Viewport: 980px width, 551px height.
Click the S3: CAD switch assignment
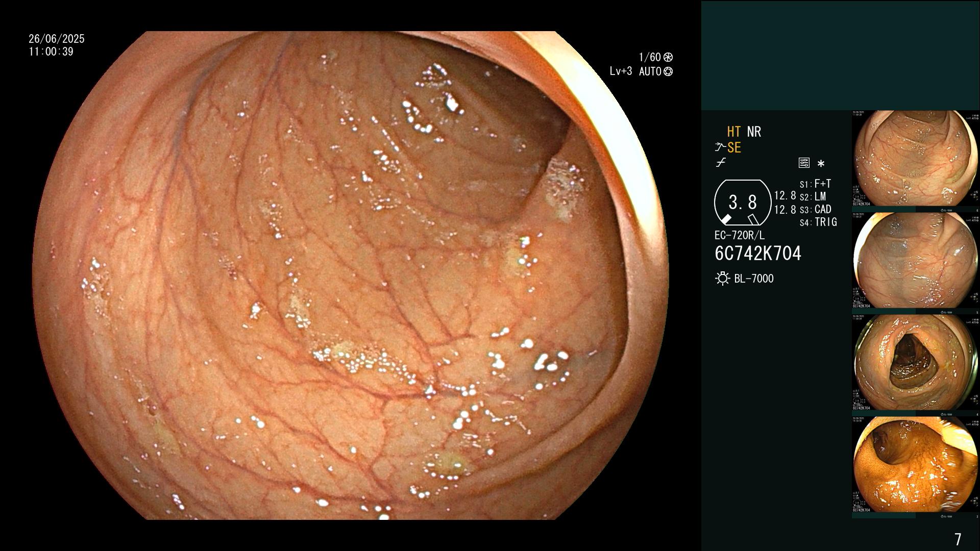pos(815,209)
